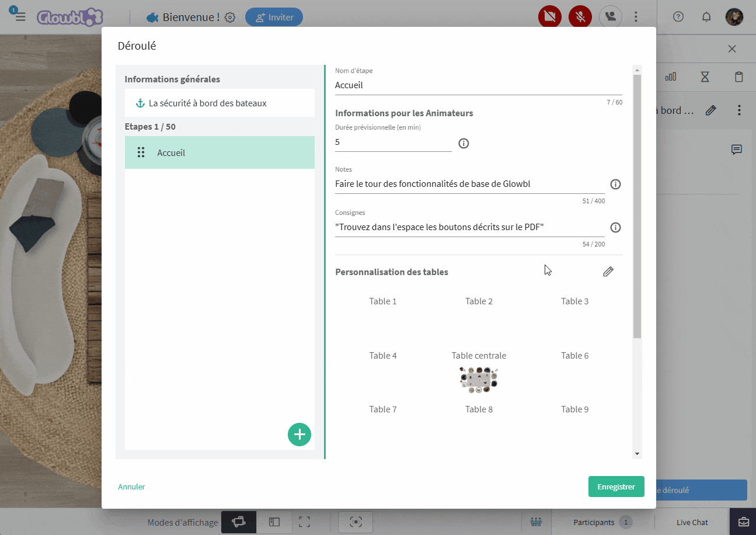The image size is (756, 535).
Task: Toggle the camera off button
Action: tap(549, 17)
